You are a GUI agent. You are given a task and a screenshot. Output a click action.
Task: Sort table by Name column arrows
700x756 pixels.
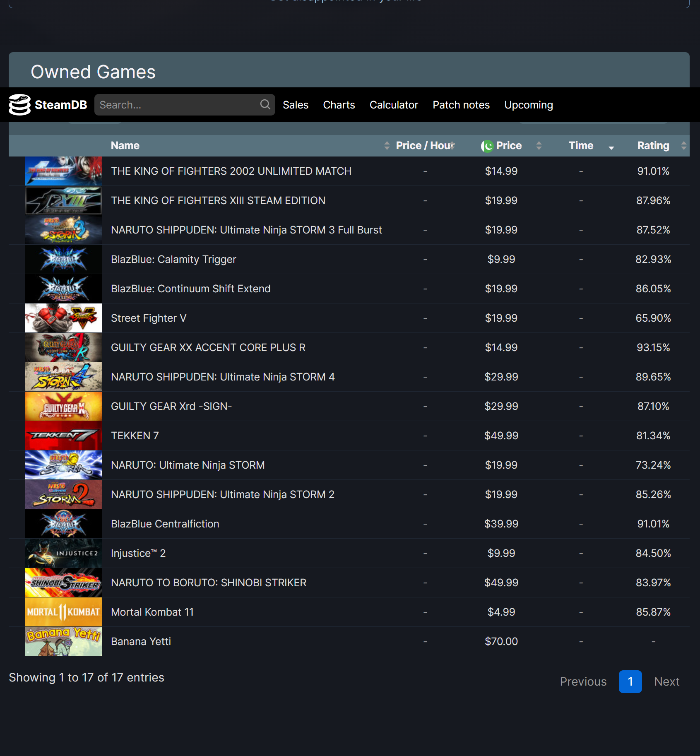point(387,146)
